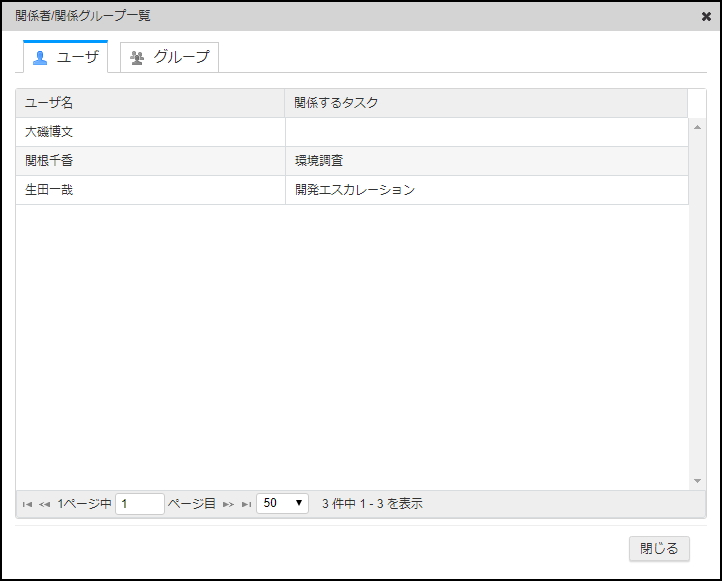The height and width of the screenshot is (581, 722).
Task: Close the dialog with the X icon
Action: [706, 16]
